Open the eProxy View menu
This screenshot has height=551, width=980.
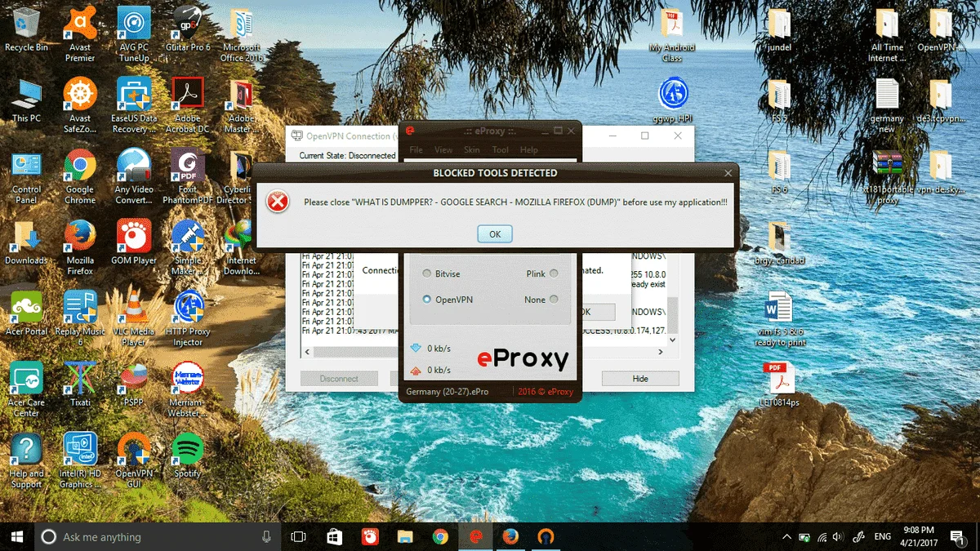click(443, 150)
